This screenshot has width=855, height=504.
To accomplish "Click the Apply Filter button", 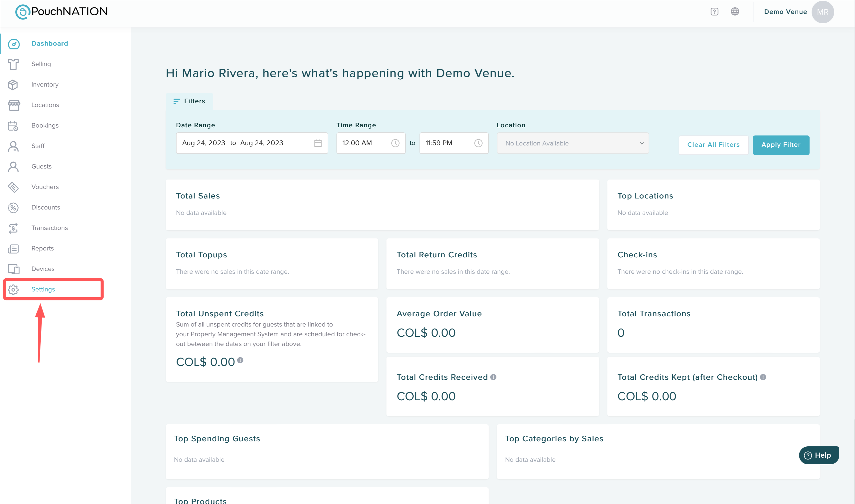I will (x=781, y=145).
